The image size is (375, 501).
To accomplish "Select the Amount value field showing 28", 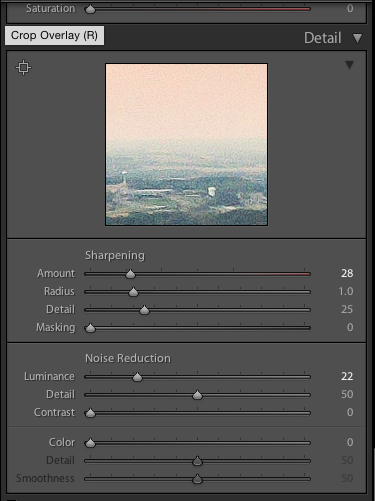I will click(347, 273).
